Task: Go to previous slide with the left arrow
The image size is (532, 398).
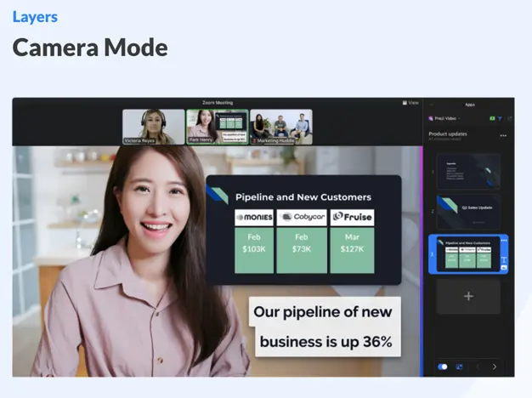Action: (x=477, y=367)
